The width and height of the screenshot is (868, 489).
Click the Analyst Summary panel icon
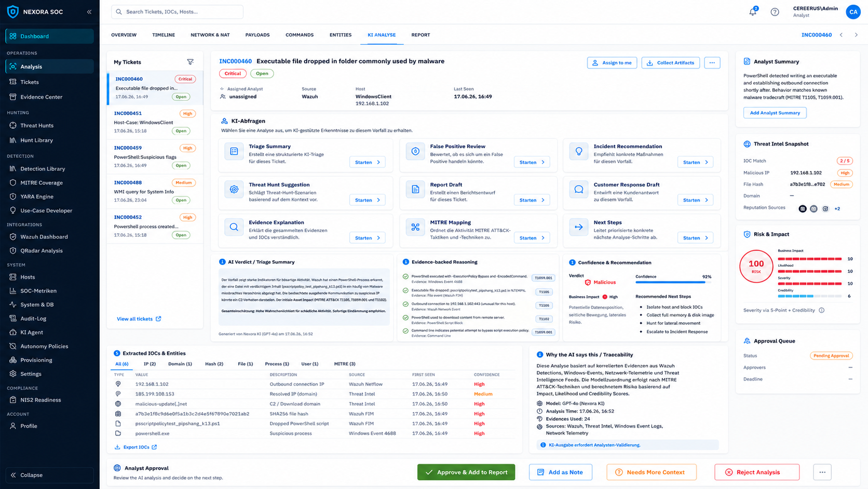[x=747, y=61]
